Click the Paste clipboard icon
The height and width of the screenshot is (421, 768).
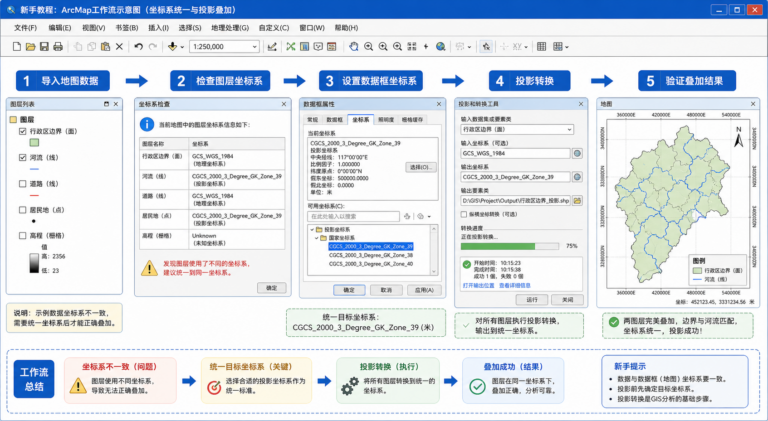click(x=105, y=47)
